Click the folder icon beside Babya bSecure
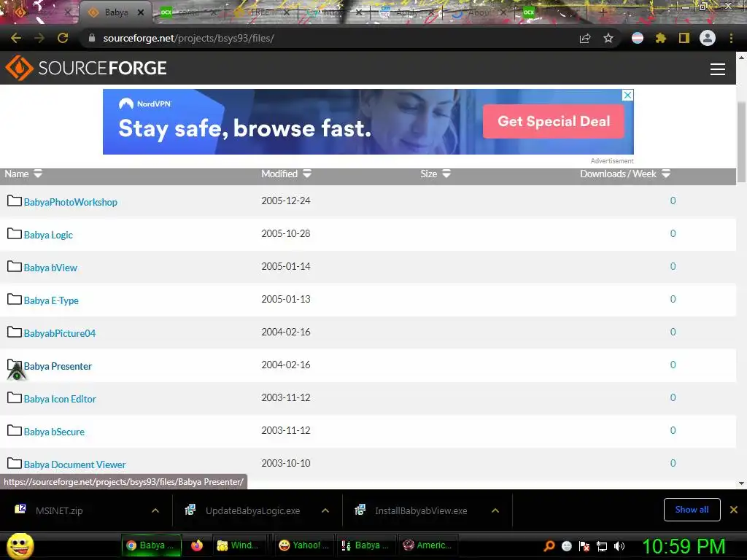This screenshot has height=560, width=747. point(15,431)
